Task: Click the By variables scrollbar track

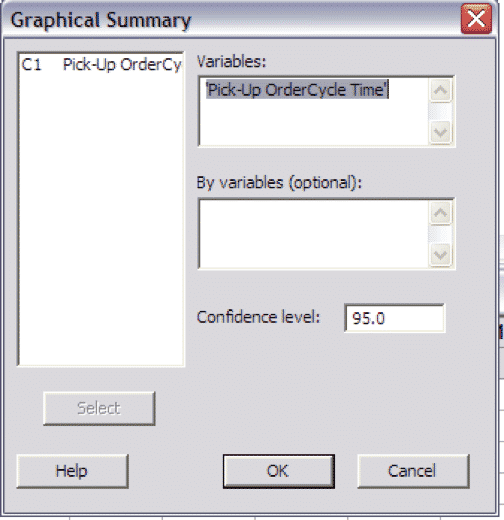Action: pyautogui.click(x=441, y=234)
